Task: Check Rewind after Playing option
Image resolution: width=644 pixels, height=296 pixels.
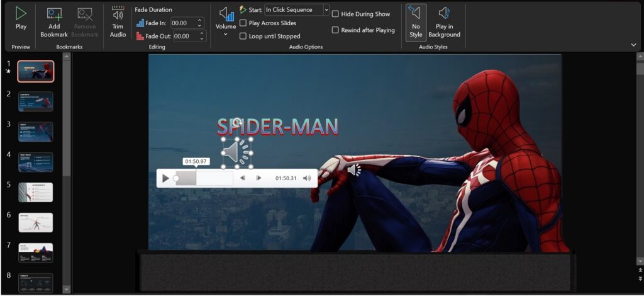Action: 335,30
